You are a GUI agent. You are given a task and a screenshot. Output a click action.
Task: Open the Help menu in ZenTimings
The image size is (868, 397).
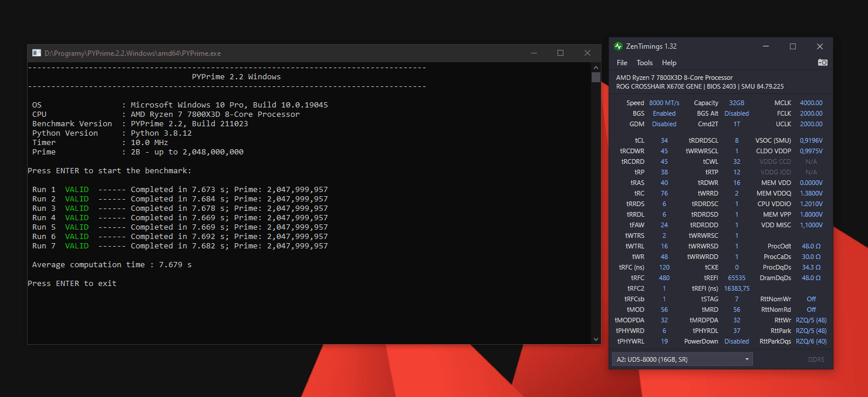(669, 63)
